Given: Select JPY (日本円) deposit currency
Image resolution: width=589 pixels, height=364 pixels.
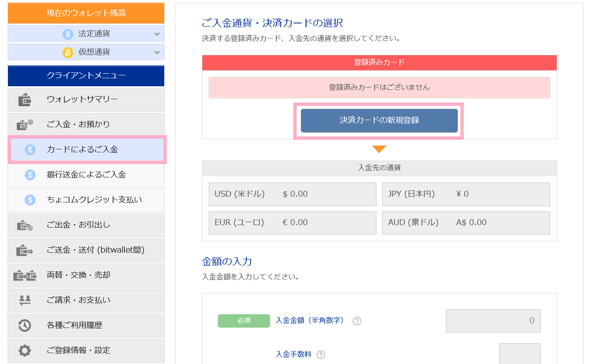Looking at the screenshot, I should 466,194.
